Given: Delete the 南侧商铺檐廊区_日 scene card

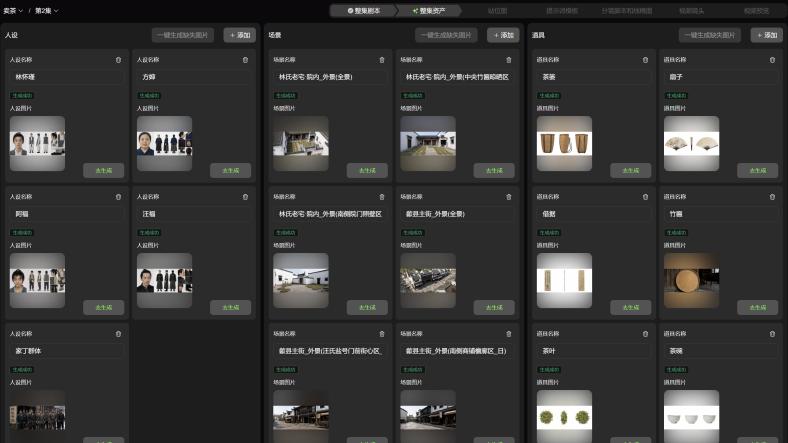Looking at the screenshot, I should point(509,334).
